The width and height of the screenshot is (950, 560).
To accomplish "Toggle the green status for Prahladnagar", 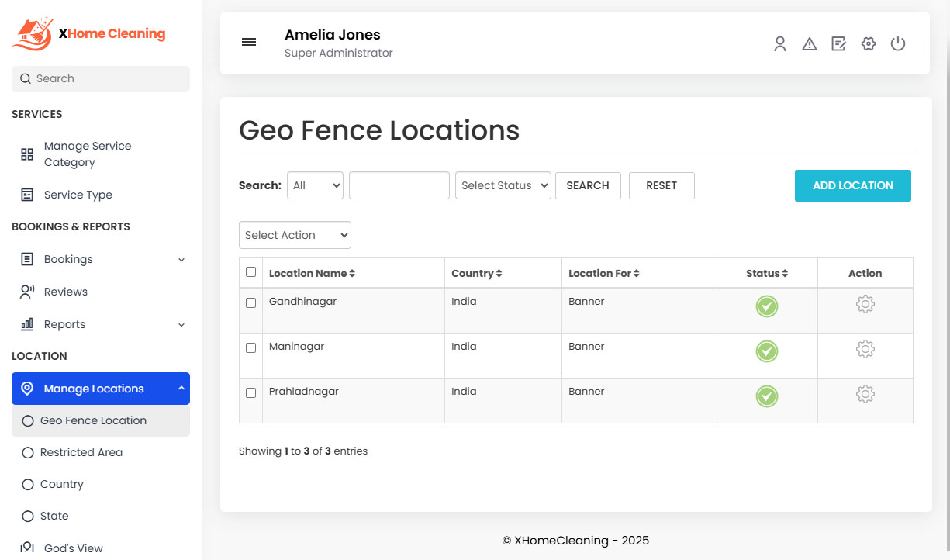I will tap(766, 396).
